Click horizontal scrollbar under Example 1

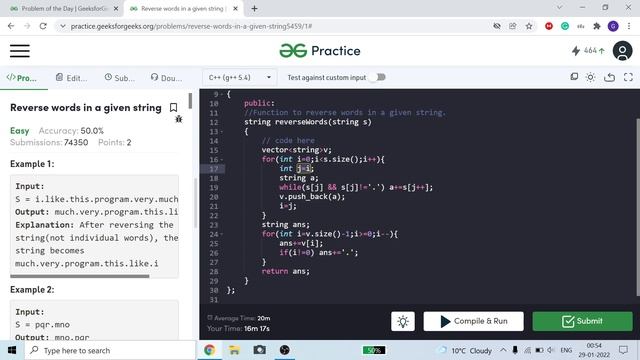click(80, 276)
